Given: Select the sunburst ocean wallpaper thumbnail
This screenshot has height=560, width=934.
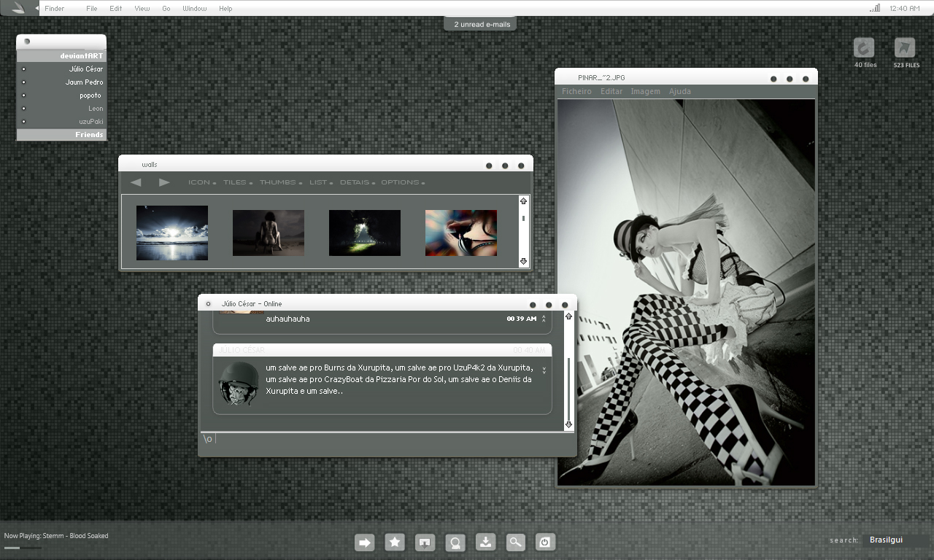Looking at the screenshot, I should [172, 233].
